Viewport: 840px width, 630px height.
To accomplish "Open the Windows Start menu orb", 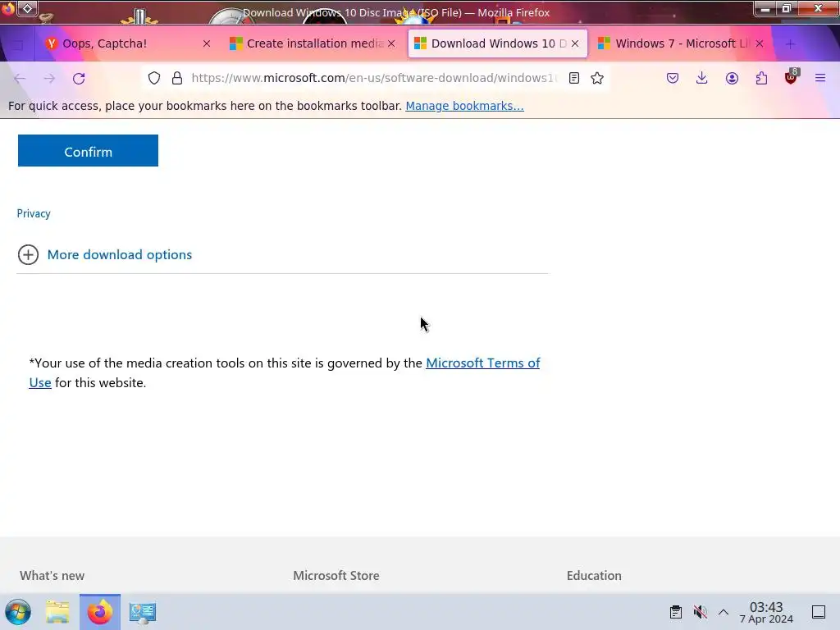I will tap(18, 612).
